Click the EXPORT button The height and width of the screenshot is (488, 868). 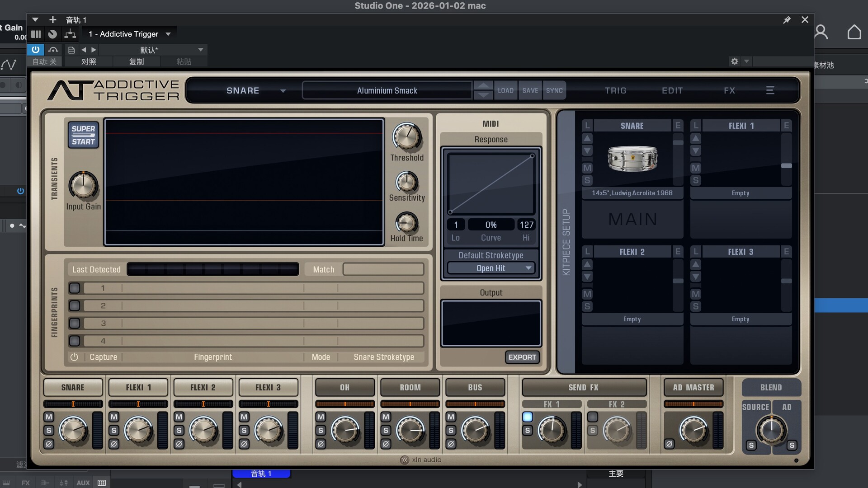522,357
